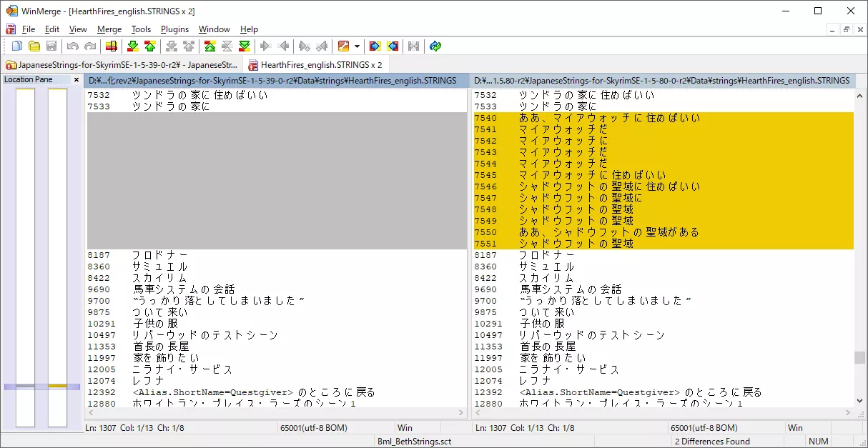Minimize the inner document window
This screenshot has height=448, width=868.
pos(833,29)
